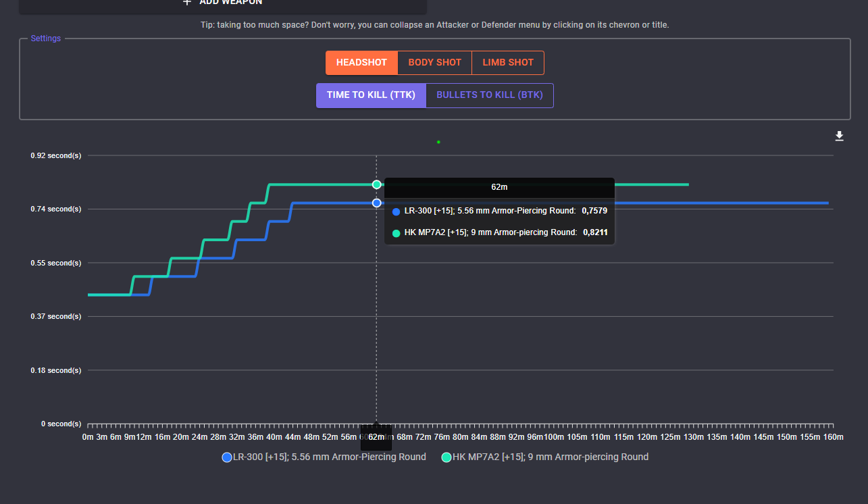Select the HEADSHOT option
The height and width of the screenshot is (504, 868).
(361, 63)
